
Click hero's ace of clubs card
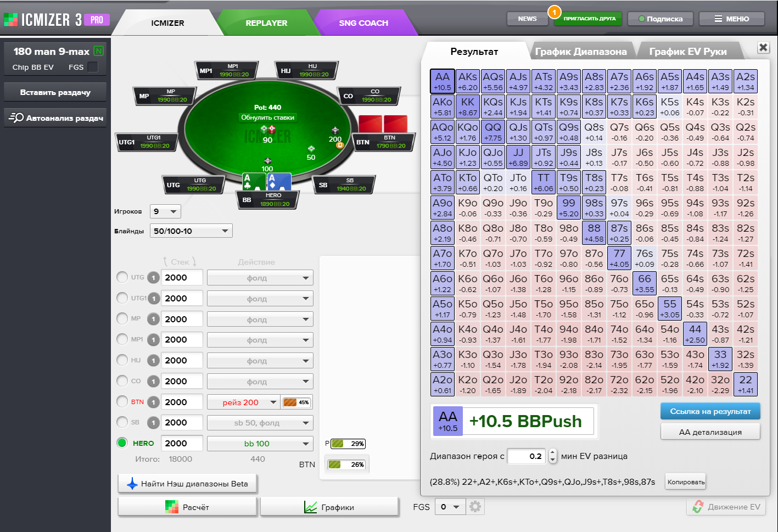[x=254, y=182]
